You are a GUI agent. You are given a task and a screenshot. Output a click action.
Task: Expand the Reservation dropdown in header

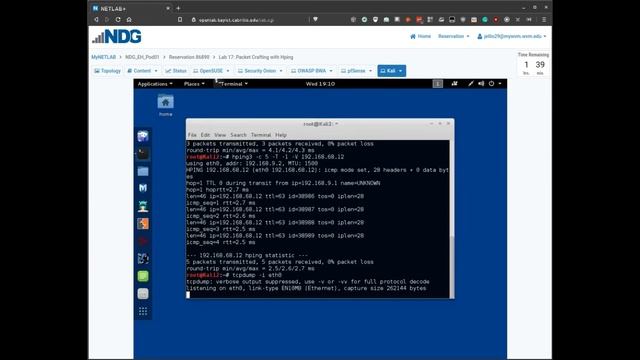(x=453, y=36)
